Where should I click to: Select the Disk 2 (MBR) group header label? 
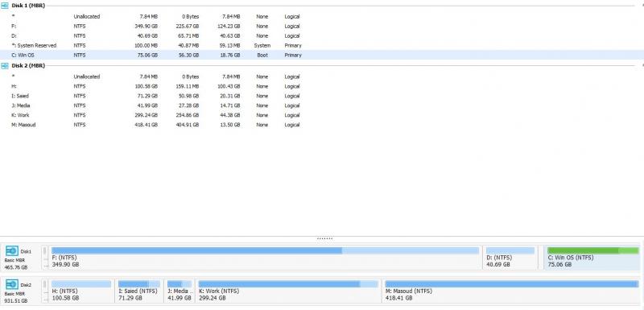coord(28,66)
